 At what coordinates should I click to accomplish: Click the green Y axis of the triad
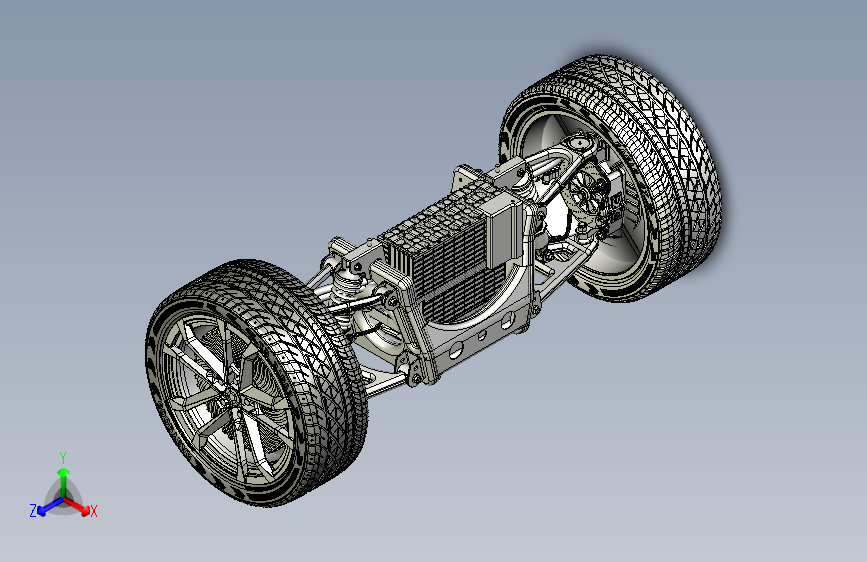tap(64, 482)
